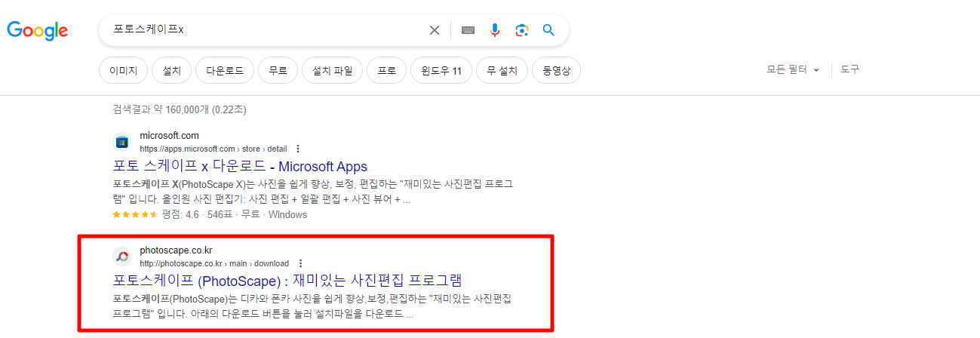
Task: Open the 도구 search tools
Action: pos(849,69)
